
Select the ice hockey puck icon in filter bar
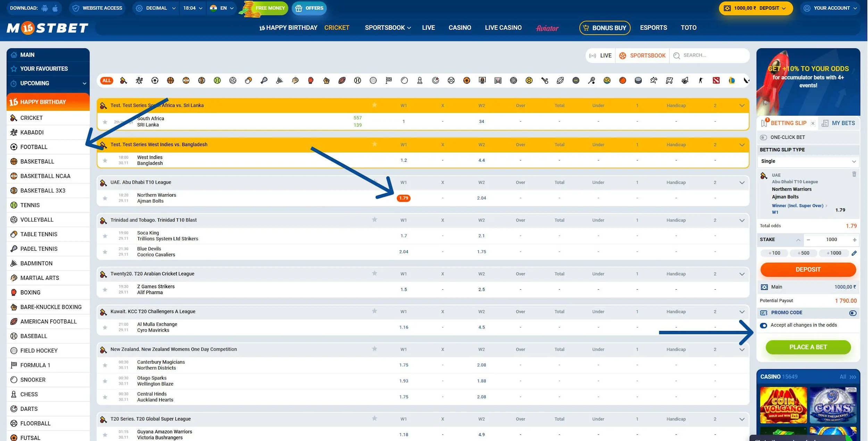pyautogui.click(x=638, y=81)
